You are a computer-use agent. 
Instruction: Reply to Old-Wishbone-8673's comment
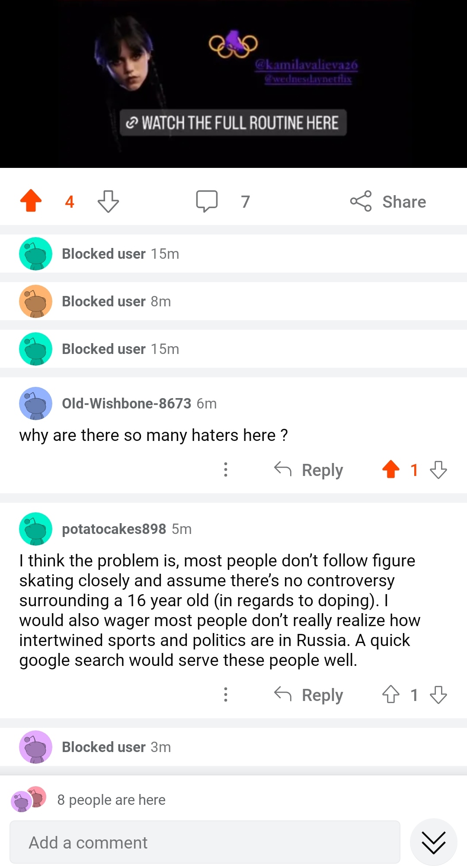coord(309,470)
